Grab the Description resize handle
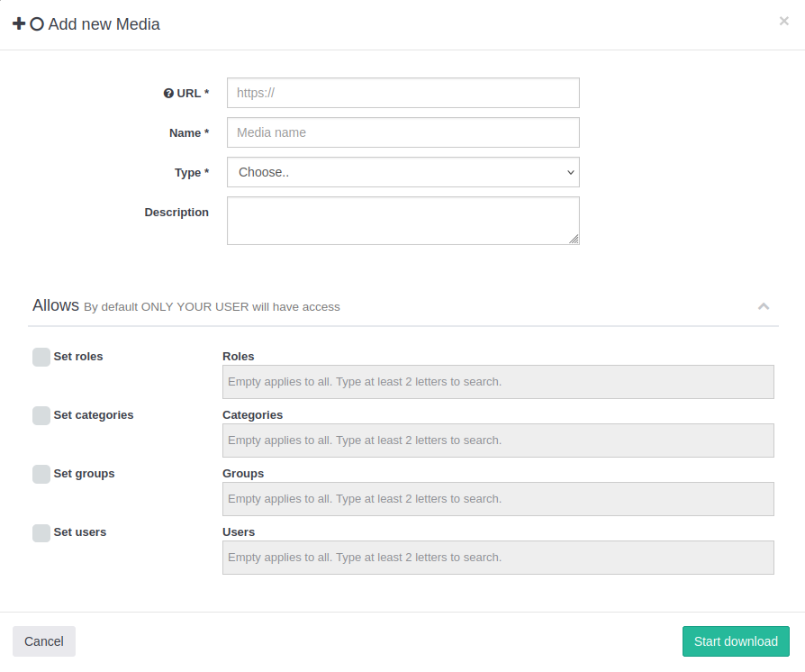This screenshot has width=805, height=672. tap(574, 240)
